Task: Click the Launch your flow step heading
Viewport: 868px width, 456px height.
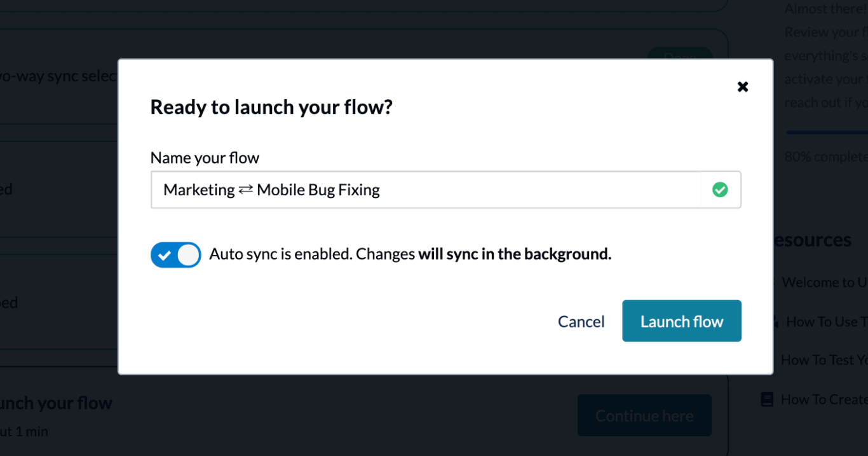Action: point(56,403)
